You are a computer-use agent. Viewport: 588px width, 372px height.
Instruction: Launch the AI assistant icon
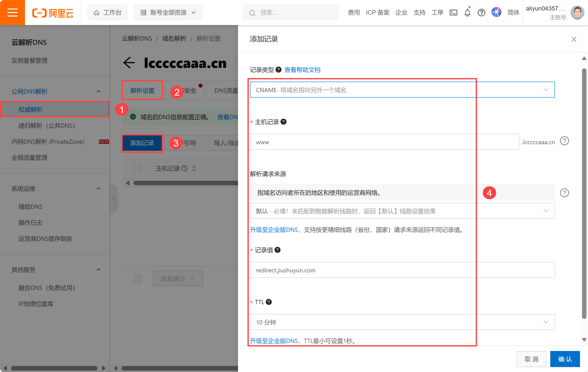coord(496,12)
